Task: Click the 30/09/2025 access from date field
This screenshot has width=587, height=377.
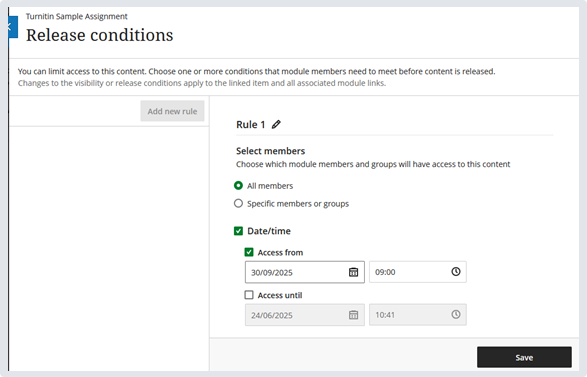Action: pyautogui.click(x=305, y=272)
